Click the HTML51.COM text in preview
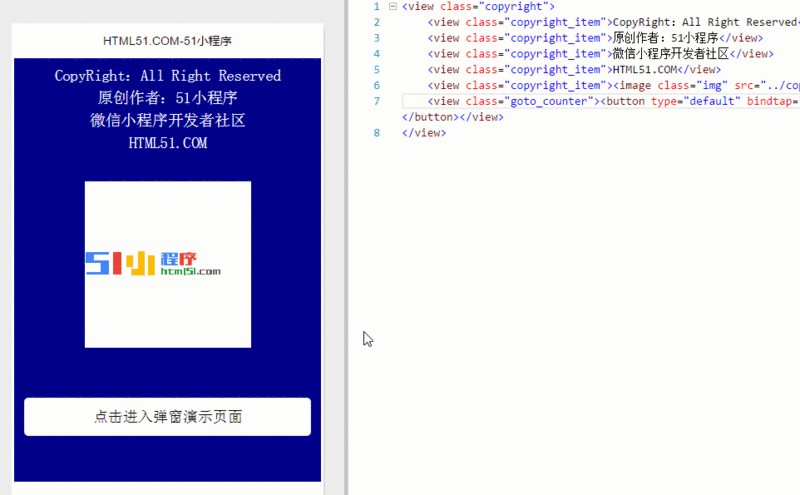This screenshot has height=495, width=800. [x=167, y=143]
